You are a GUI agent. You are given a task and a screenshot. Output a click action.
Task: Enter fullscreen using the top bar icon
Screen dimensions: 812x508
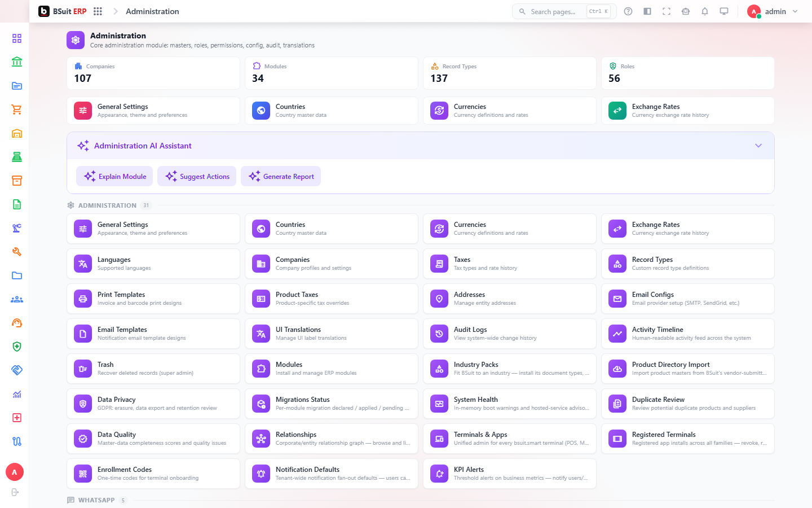click(667, 11)
